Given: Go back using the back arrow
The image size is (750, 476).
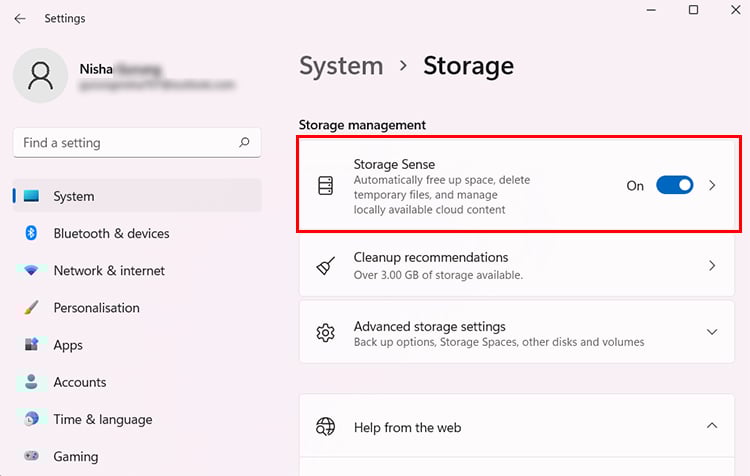Looking at the screenshot, I should point(20,19).
